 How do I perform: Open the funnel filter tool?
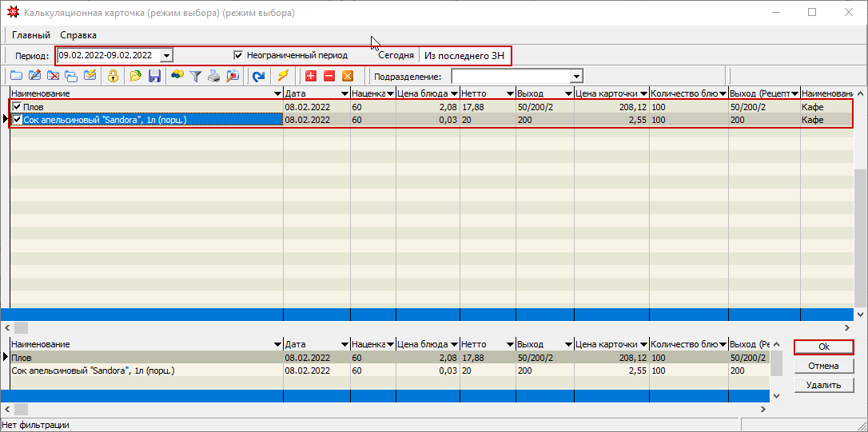pos(195,77)
